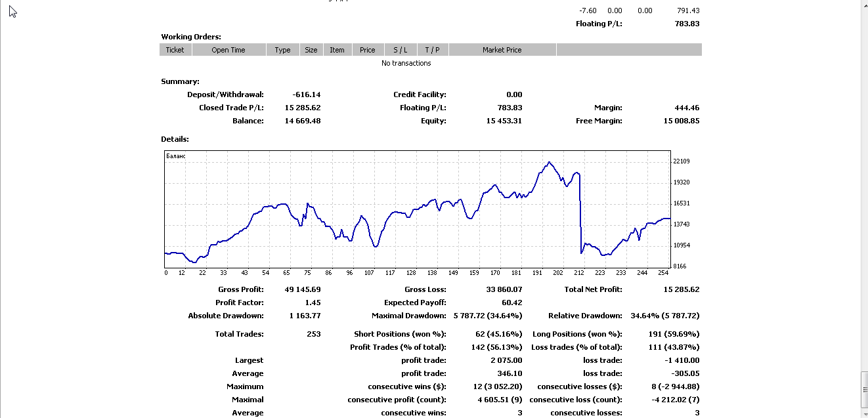Click the Expected Payoff value 60.42
Screen dimensions: 868x418
pos(512,303)
